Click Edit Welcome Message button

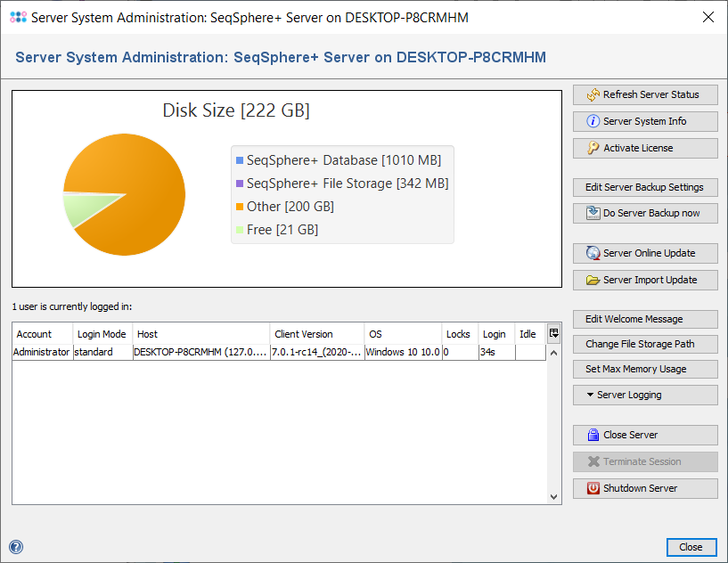(x=644, y=319)
